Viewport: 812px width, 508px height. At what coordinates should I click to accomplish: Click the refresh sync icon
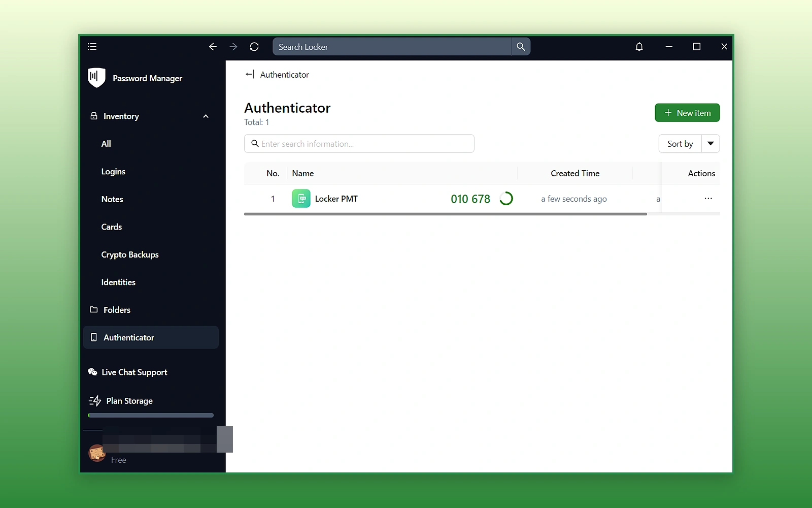254,47
